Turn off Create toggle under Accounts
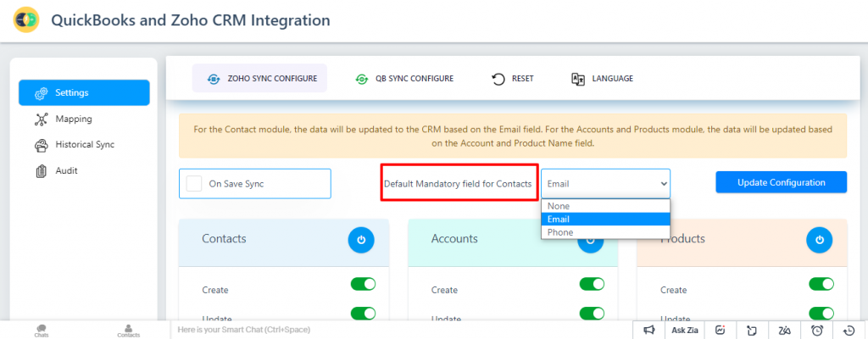 [593, 284]
